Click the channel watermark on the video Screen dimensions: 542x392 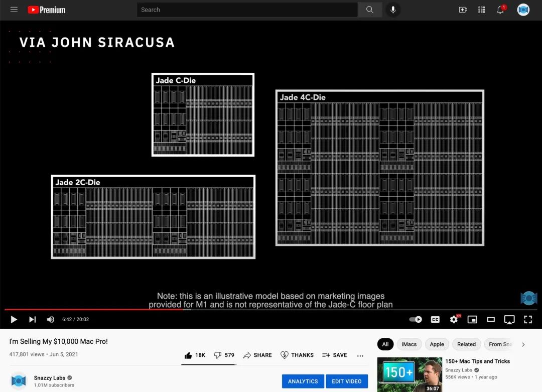(x=529, y=298)
